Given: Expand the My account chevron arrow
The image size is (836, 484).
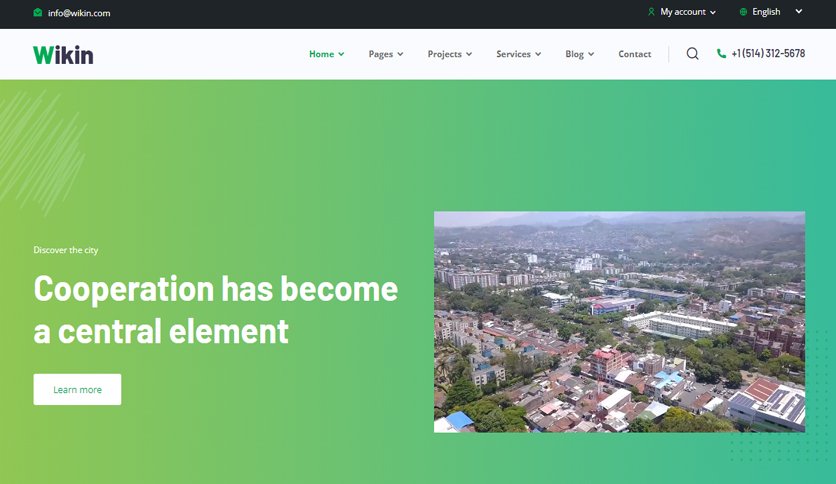Looking at the screenshot, I should pos(713,12).
